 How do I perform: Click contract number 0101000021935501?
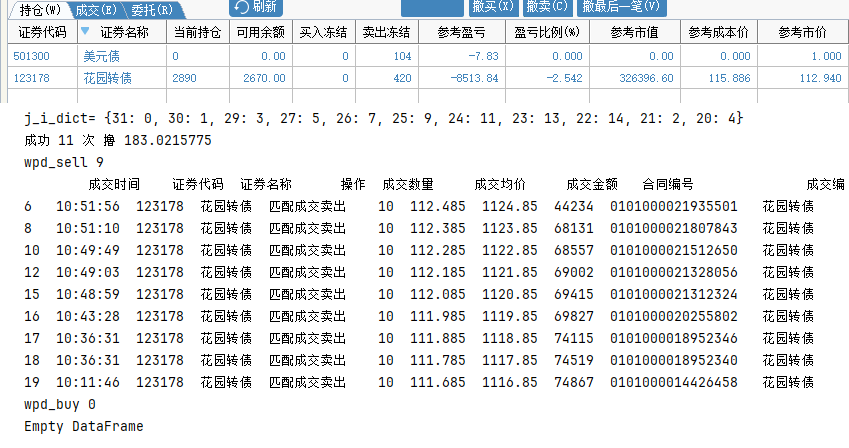pos(674,206)
